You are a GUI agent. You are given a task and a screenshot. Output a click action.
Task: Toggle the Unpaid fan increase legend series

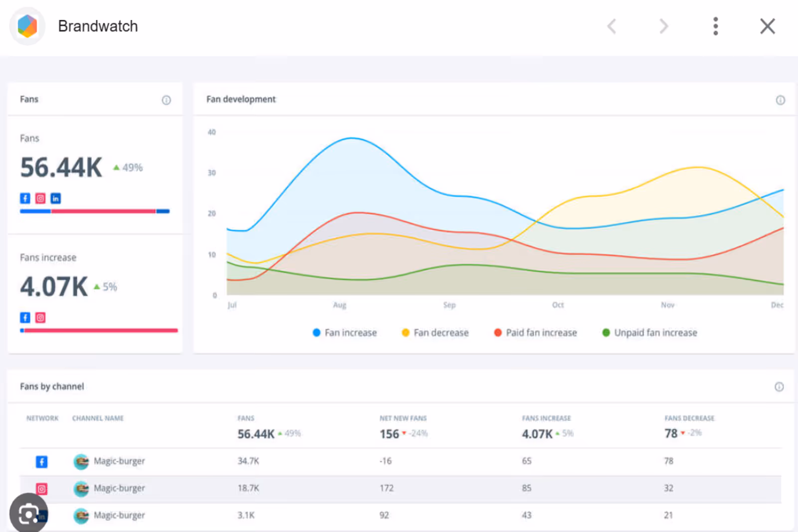point(649,333)
